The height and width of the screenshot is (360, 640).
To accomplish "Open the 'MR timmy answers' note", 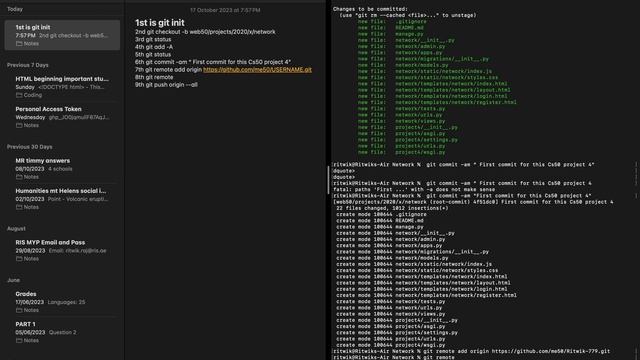I will [62, 168].
